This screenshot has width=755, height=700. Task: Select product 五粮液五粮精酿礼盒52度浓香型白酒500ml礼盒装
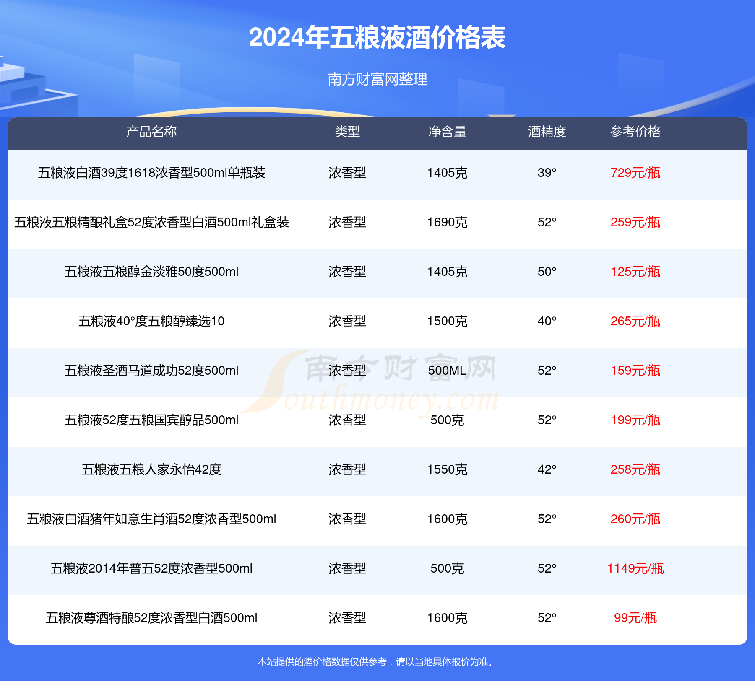[x=151, y=222]
